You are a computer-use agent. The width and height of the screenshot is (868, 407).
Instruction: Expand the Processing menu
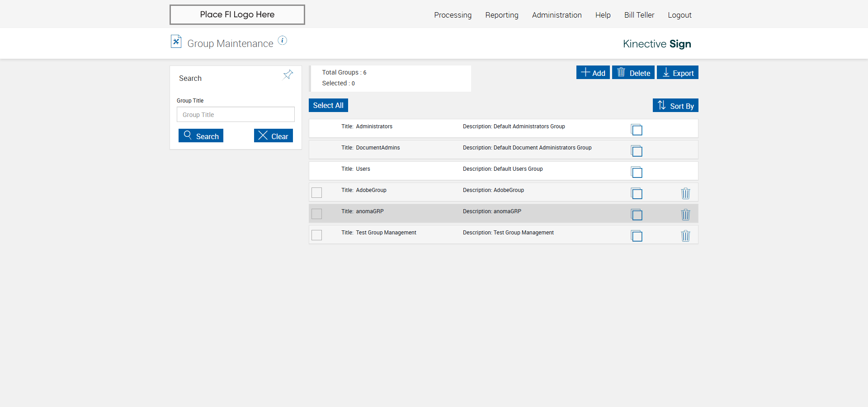tap(453, 15)
